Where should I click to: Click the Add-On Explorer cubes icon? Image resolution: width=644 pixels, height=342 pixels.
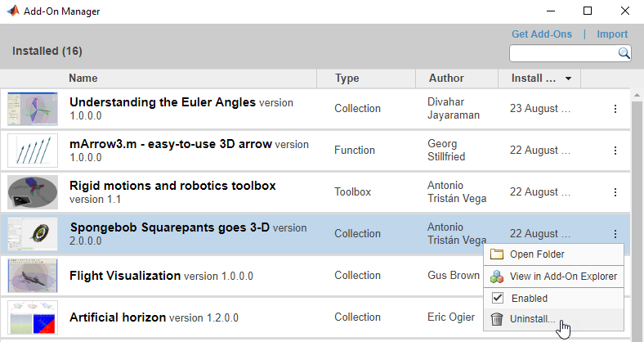(x=497, y=277)
